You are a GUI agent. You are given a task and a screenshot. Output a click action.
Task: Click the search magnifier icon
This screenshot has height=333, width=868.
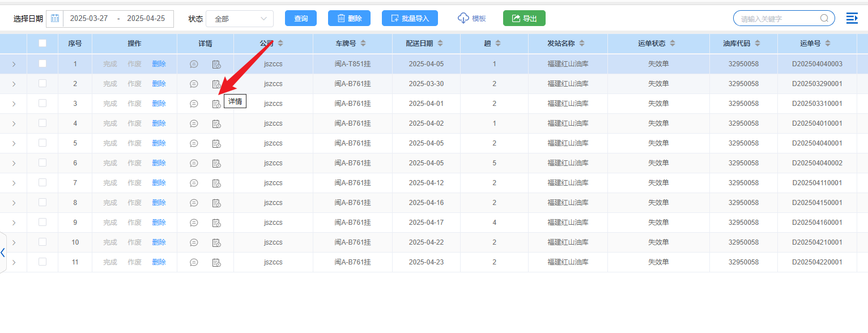click(824, 19)
